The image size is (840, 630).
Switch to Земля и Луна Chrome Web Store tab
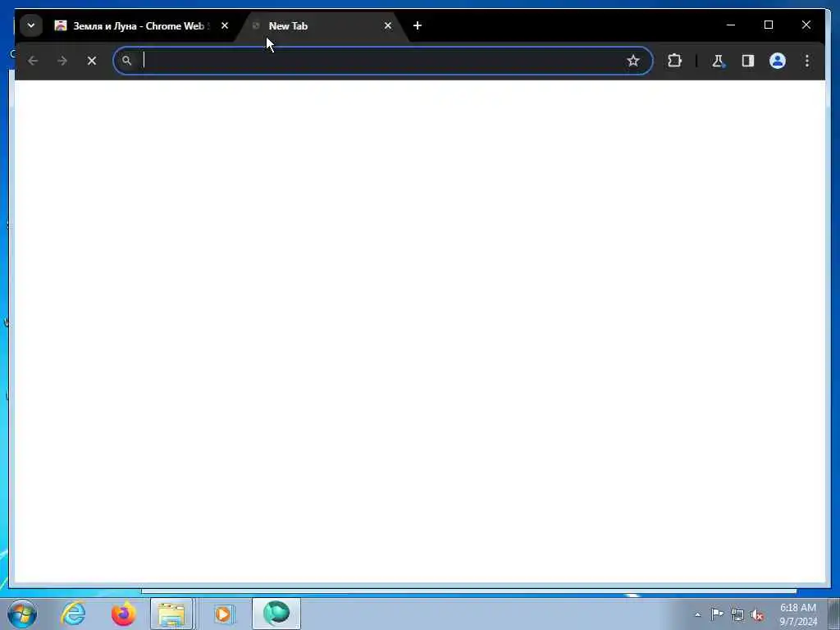[132, 25]
